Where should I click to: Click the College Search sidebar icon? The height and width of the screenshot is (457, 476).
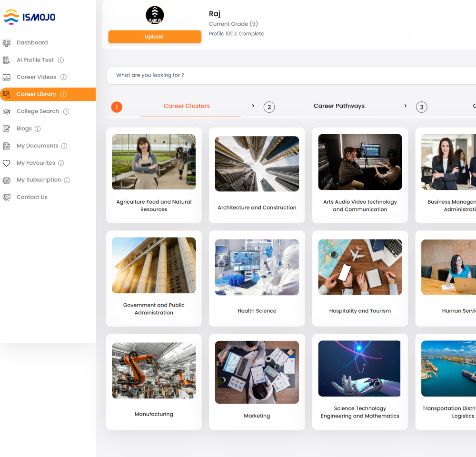tap(6, 111)
